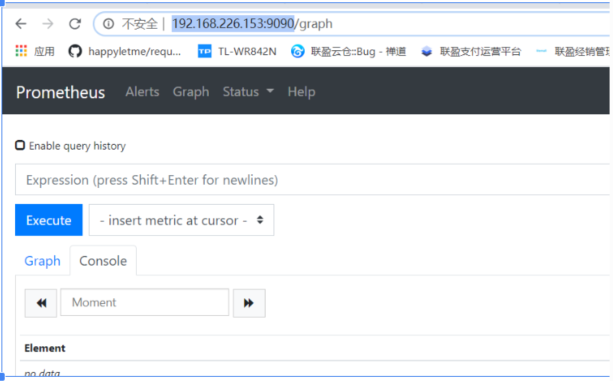The width and height of the screenshot is (613, 381).
Task: Click the browser address bar URL
Action: (252, 24)
